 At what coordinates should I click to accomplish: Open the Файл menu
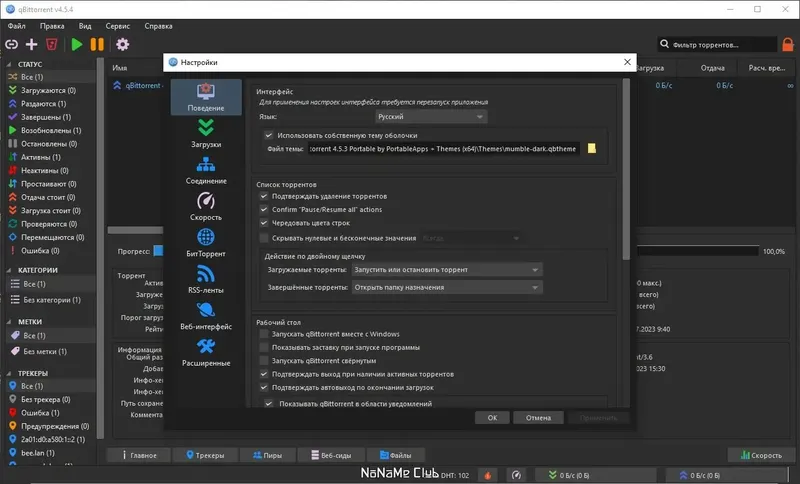[16, 26]
